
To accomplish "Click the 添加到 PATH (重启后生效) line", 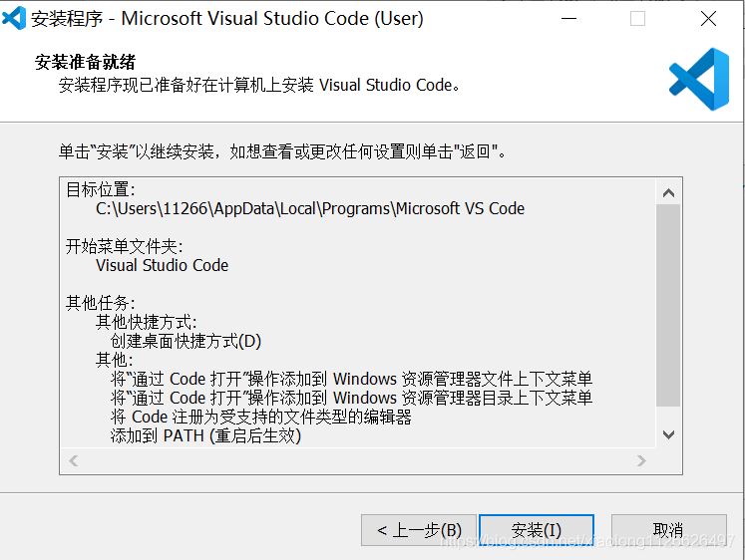I will (x=205, y=435).
